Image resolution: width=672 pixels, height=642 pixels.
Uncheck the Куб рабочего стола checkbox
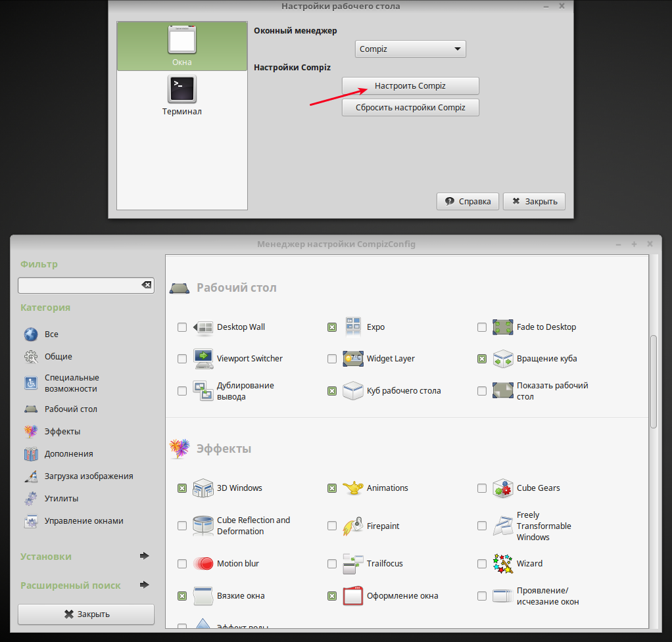332,390
